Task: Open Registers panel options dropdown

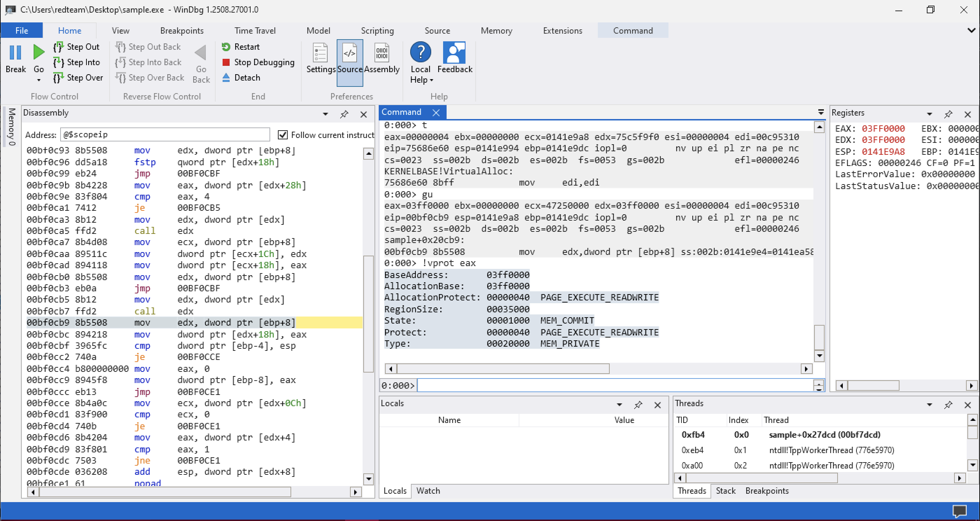Action: (x=929, y=114)
